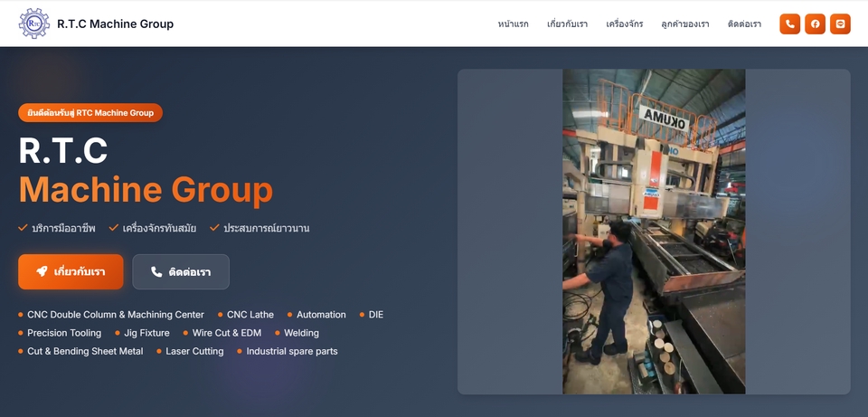Click the rocket icon on เกี่ยวกับเรา button
Screen dimensions: 868x417
42,272
